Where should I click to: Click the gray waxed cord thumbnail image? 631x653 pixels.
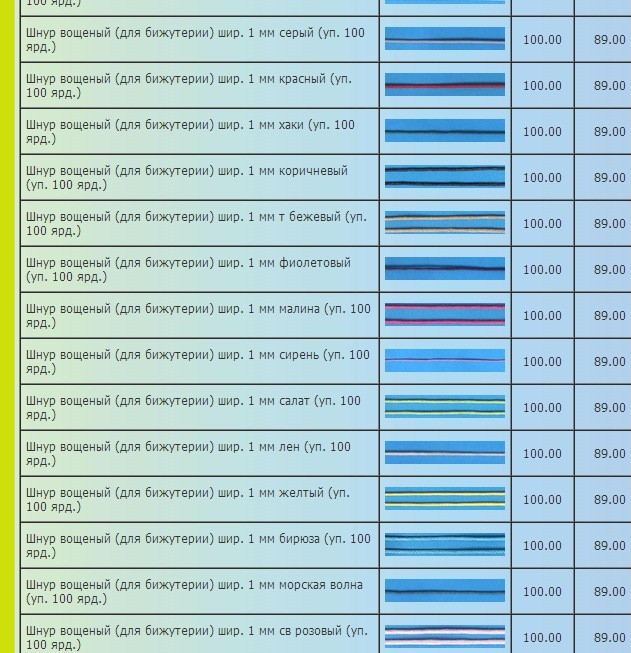(444, 39)
